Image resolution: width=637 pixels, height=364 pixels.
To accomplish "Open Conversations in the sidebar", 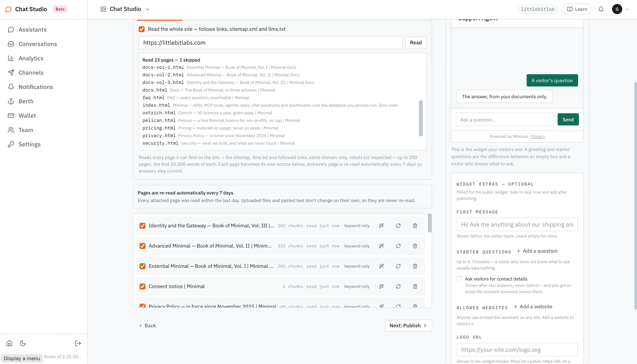I will pyautogui.click(x=38, y=44).
